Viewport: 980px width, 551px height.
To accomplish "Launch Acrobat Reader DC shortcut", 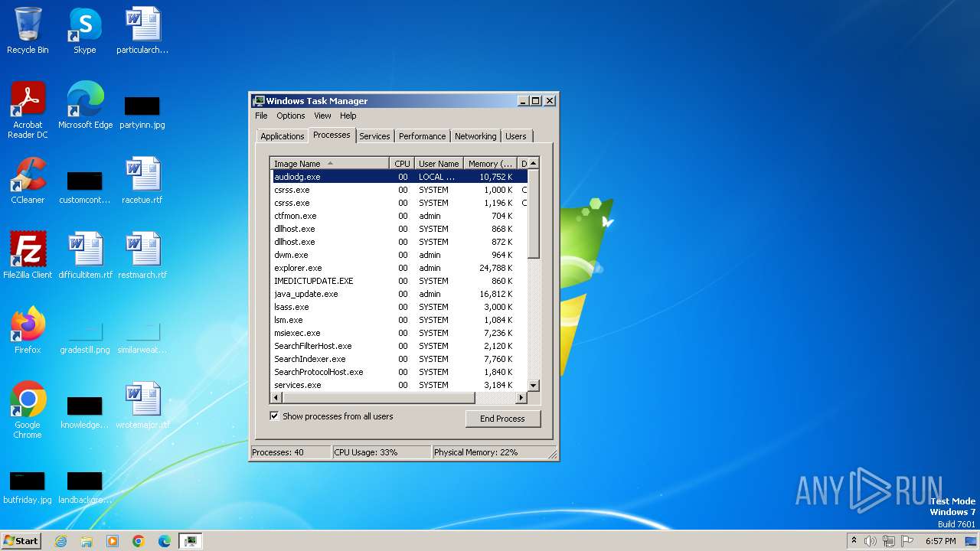I will point(28,109).
